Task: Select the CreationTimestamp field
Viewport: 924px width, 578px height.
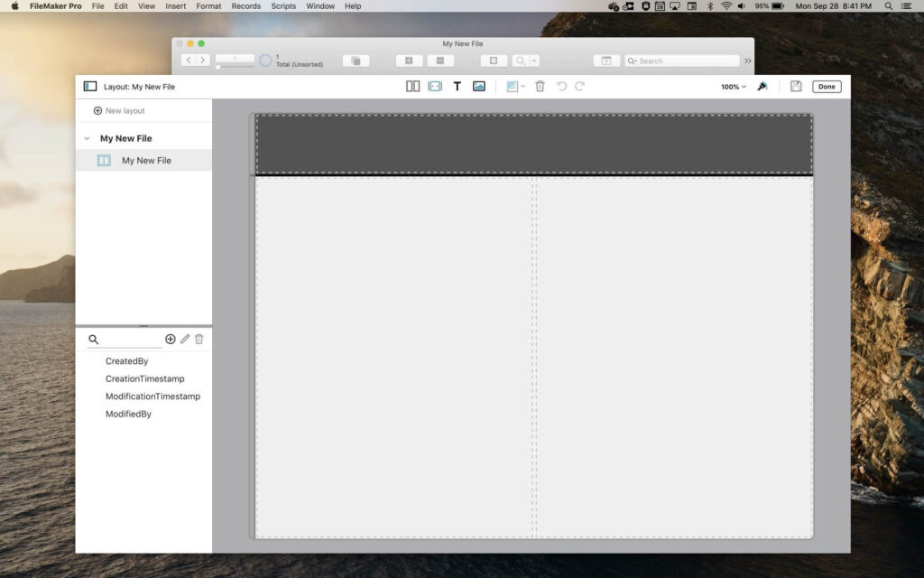Action: pos(145,378)
